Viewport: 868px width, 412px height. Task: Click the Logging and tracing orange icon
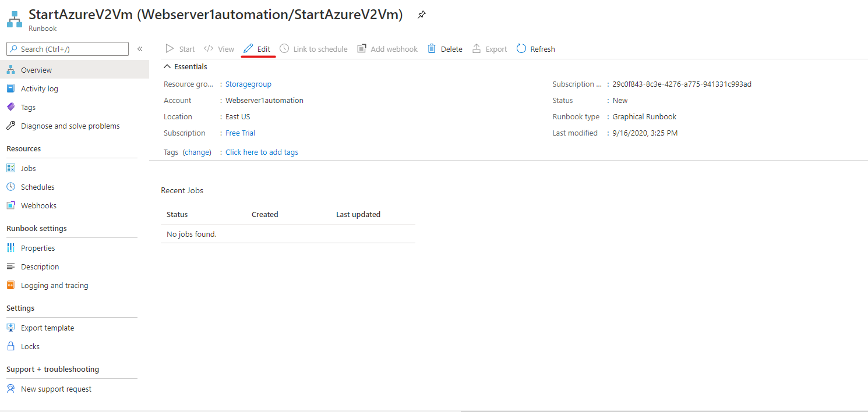pyautogui.click(x=10, y=285)
